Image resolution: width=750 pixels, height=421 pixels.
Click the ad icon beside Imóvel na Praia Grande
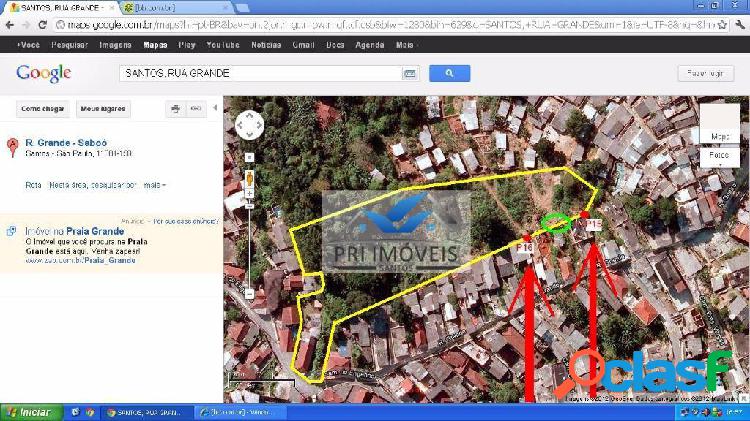[11, 232]
